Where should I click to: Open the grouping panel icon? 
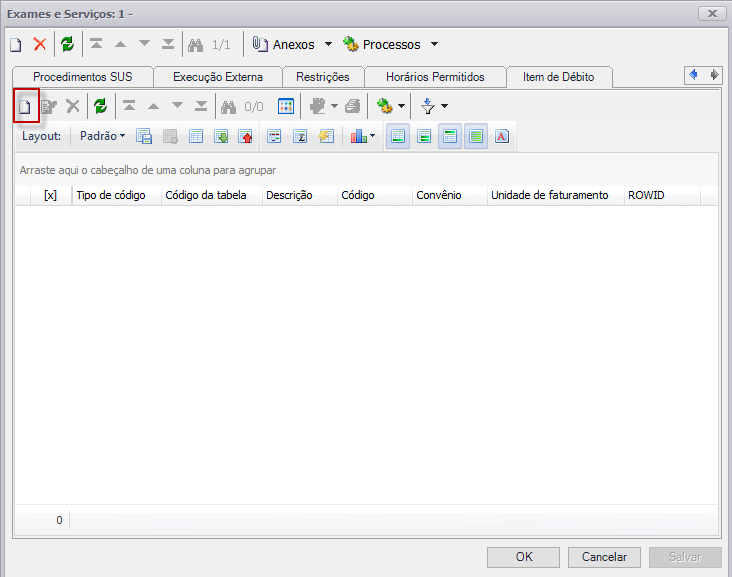click(274, 136)
